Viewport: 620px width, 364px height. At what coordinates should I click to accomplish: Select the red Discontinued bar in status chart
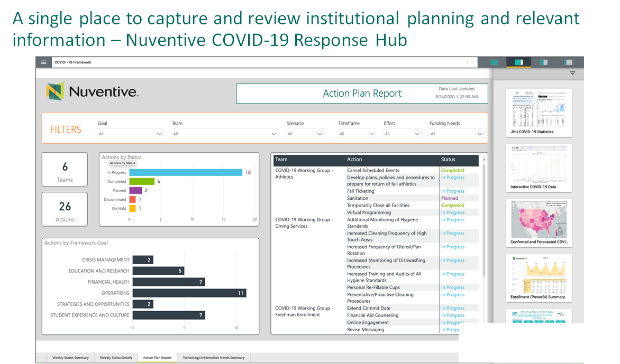(x=132, y=199)
